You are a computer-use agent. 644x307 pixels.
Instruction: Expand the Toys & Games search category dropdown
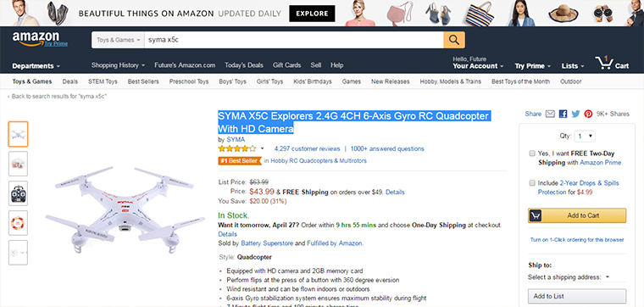tap(119, 40)
